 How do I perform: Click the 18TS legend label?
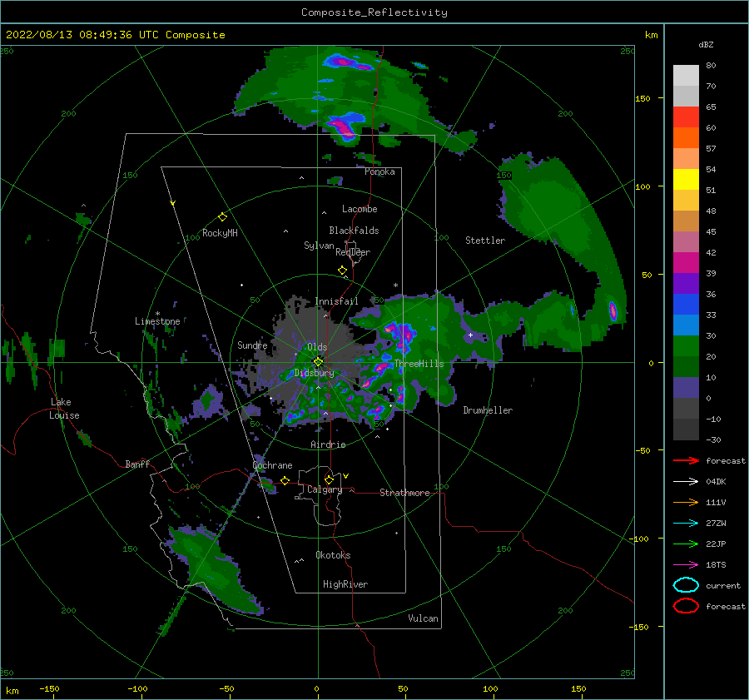(716, 565)
